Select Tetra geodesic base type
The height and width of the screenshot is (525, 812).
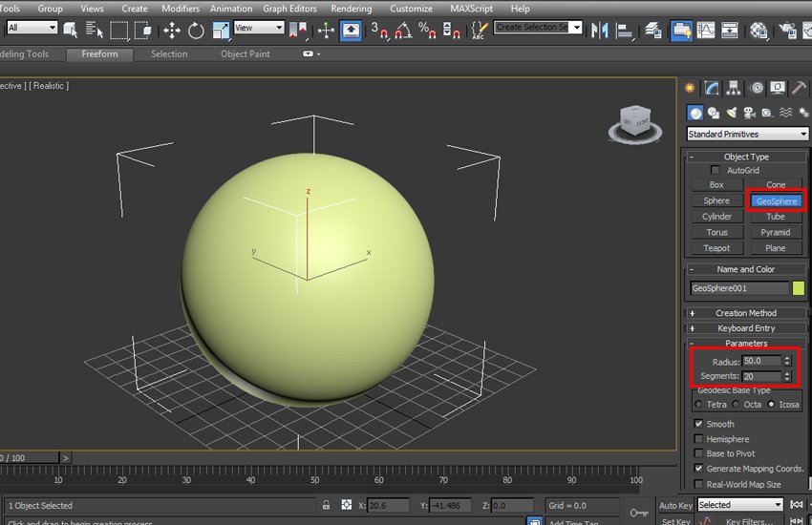698,405
